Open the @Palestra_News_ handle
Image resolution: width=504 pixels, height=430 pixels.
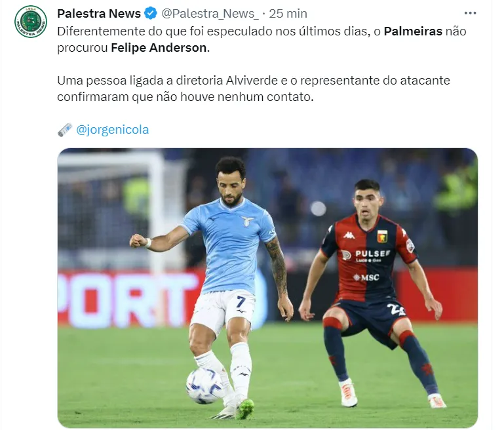point(210,14)
